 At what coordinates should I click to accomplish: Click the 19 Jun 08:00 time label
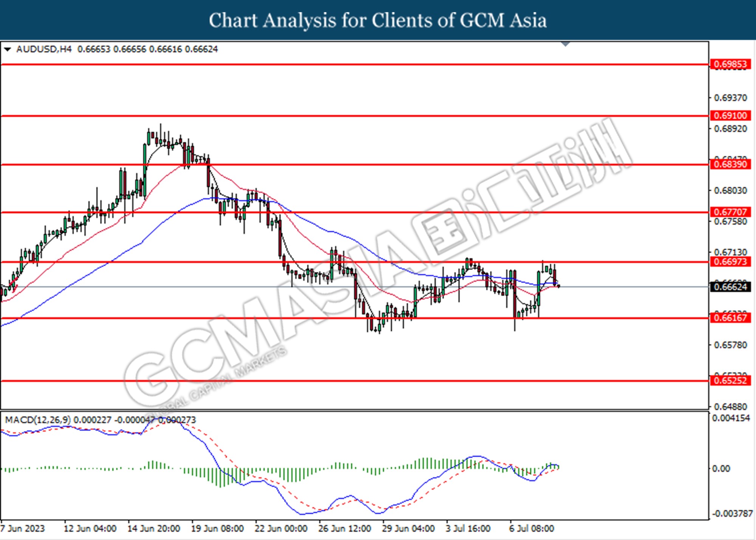pyautogui.click(x=217, y=528)
